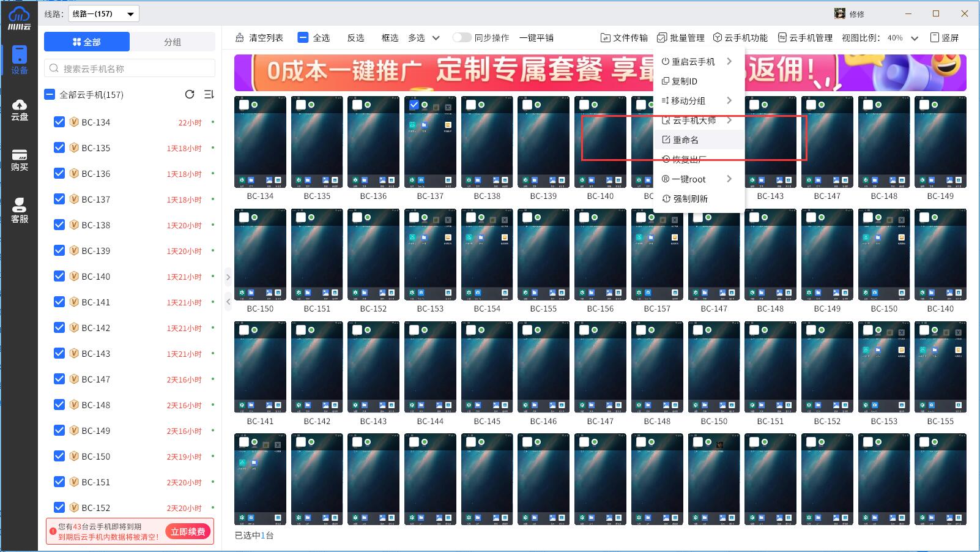
Task: Click the list sort icon beside refresh
Action: 209,94
